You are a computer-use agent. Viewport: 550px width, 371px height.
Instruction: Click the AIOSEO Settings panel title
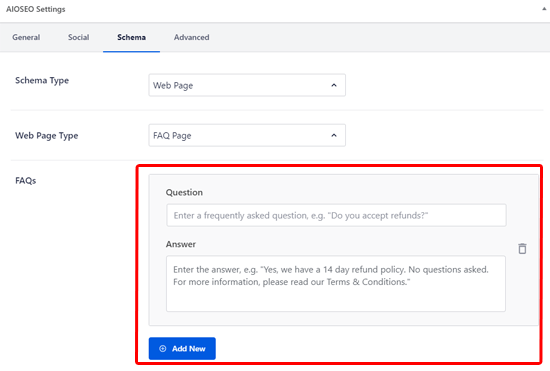pyautogui.click(x=35, y=9)
